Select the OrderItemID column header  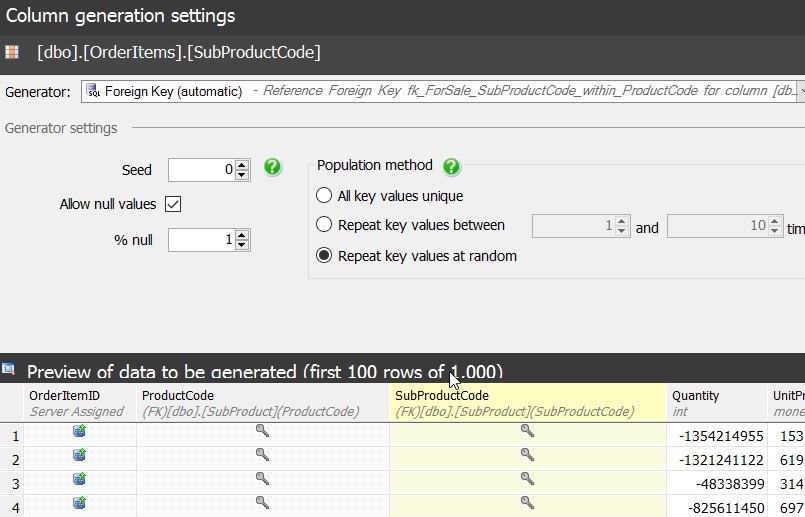point(80,403)
